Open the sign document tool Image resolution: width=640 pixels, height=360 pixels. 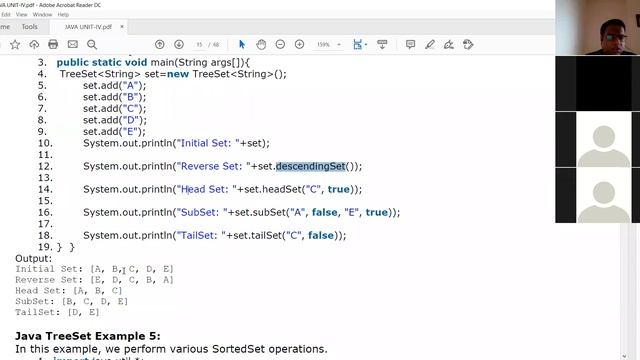[449, 44]
